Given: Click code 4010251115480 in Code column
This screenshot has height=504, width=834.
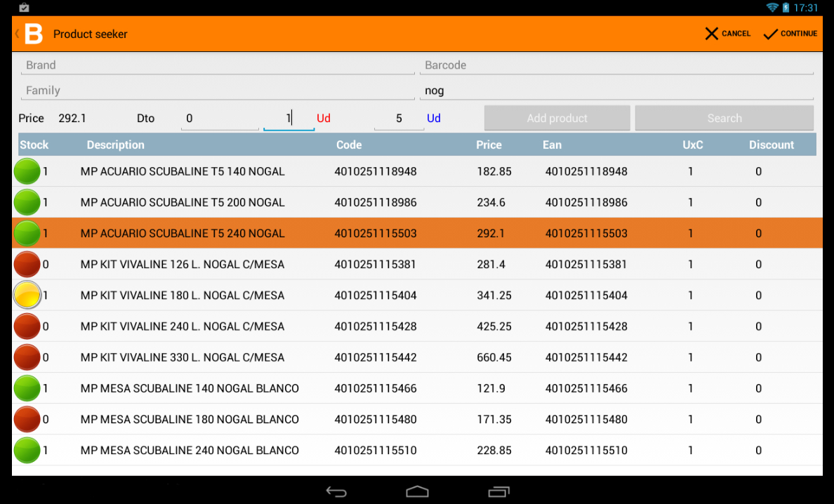Looking at the screenshot, I should [376, 419].
